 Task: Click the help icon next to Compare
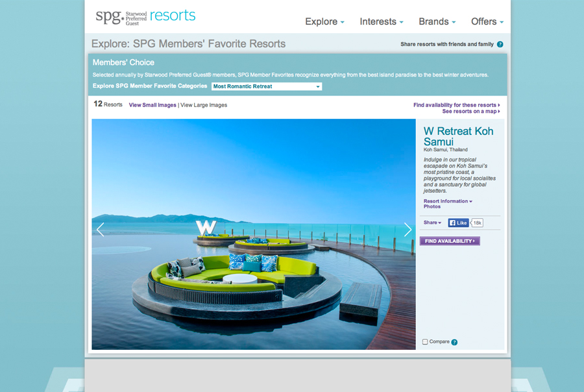[x=454, y=342]
